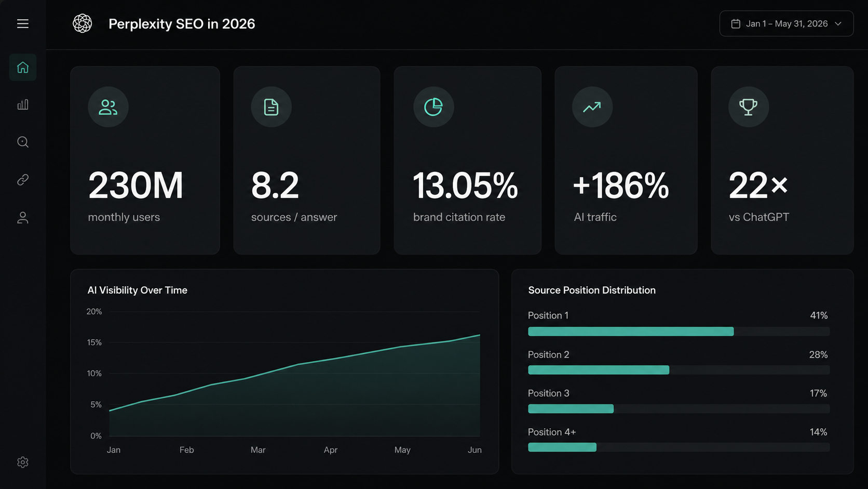868x489 pixels.
Task: Click the 10% y-axis label
Action: 94,374
